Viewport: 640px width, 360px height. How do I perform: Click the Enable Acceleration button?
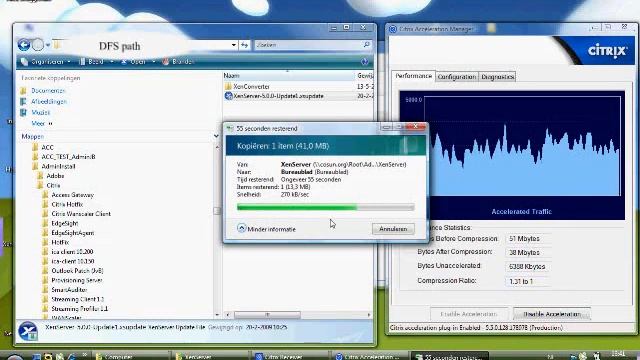(x=469, y=314)
